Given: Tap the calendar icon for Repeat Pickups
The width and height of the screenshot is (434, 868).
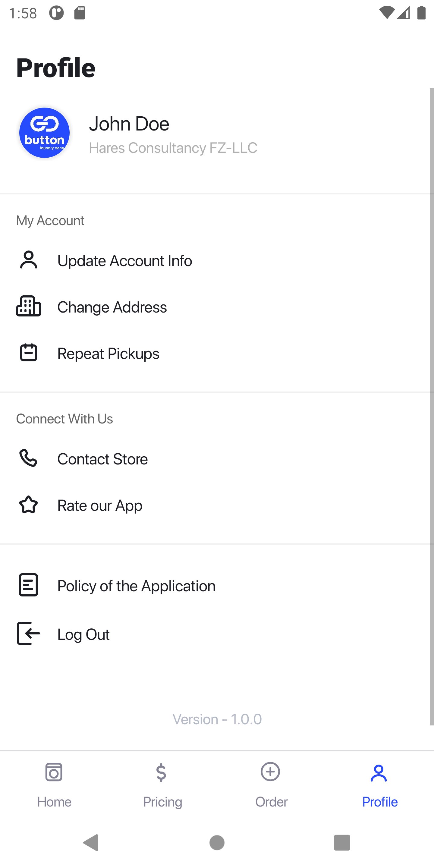Looking at the screenshot, I should [x=29, y=353].
